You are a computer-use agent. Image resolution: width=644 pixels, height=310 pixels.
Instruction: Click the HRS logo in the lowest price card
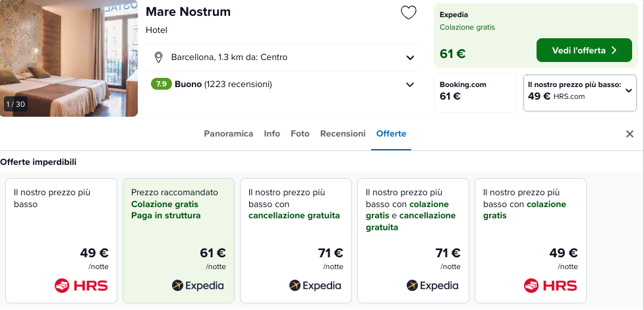(x=81, y=286)
